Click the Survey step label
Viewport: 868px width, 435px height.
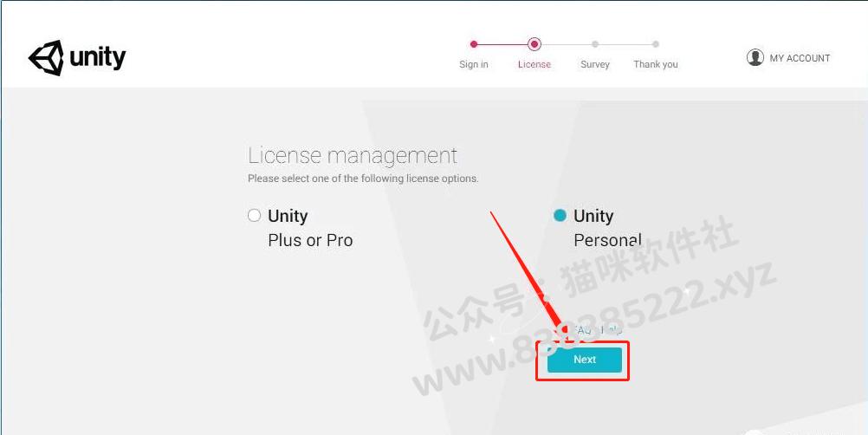click(595, 64)
